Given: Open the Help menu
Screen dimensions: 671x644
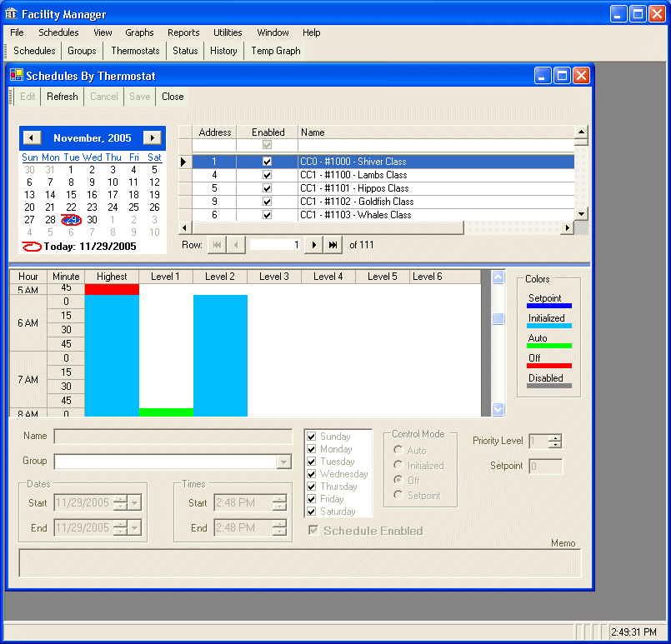Looking at the screenshot, I should (x=312, y=32).
